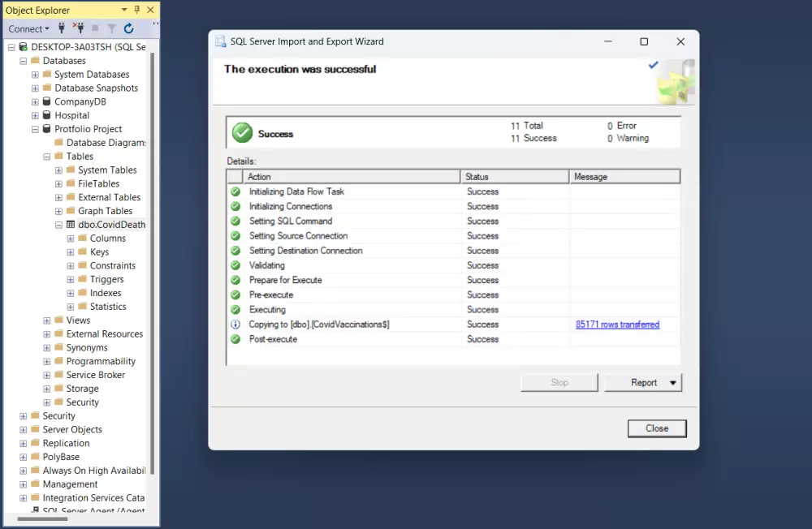Click the wizard title bar app icon
Image resolution: width=812 pixels, height=529 pixels.
pyautogui.click(x=221, y=41)
